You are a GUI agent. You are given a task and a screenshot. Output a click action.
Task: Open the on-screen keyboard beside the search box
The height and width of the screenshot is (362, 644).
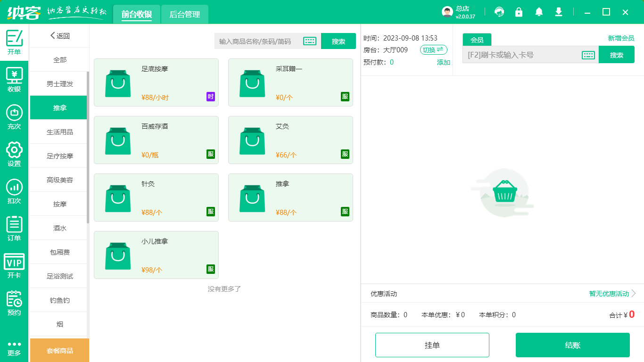click(309, 41)
